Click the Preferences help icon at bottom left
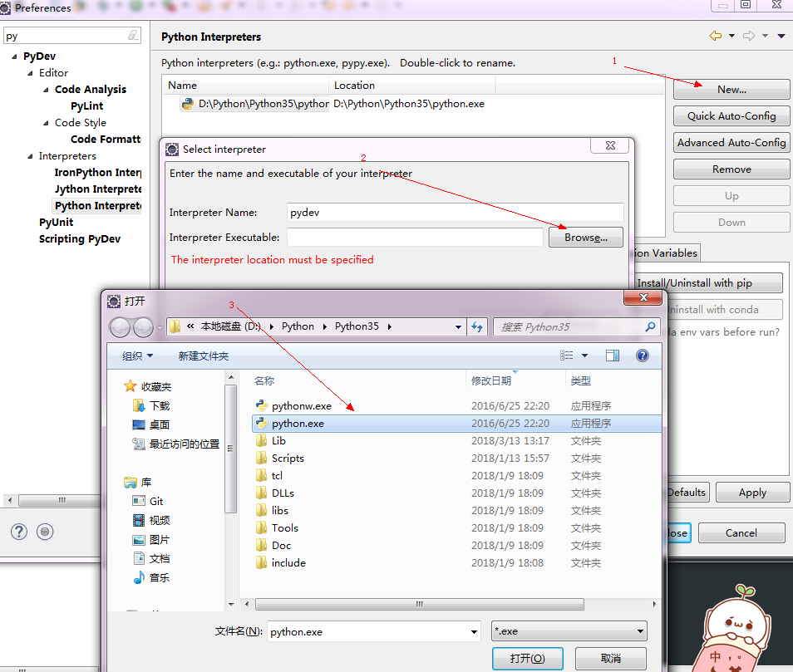Screen dimensions: 793x672 (x=18, y=532)
